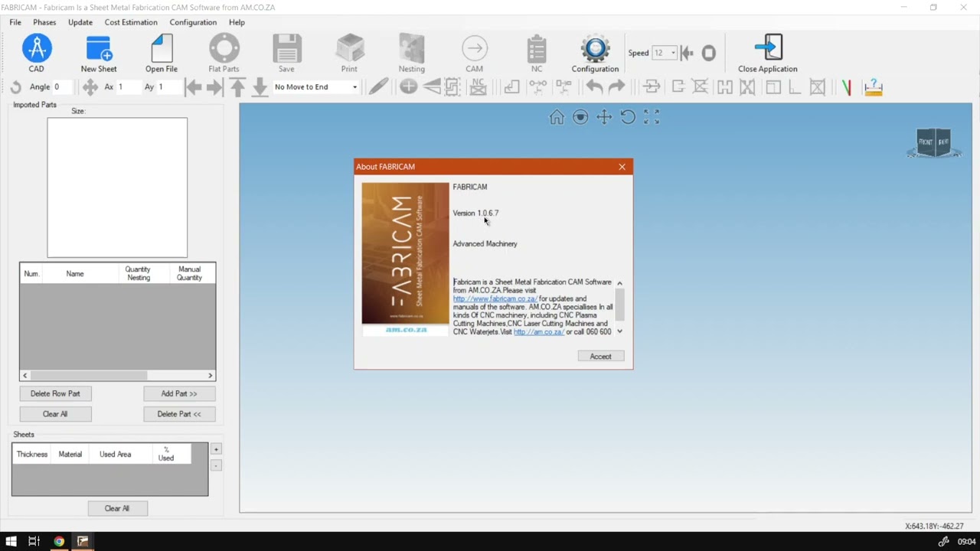This screenshot has width=980, height=551.
Task: Open the NC clipboard icon
Action: click(537, 49)
